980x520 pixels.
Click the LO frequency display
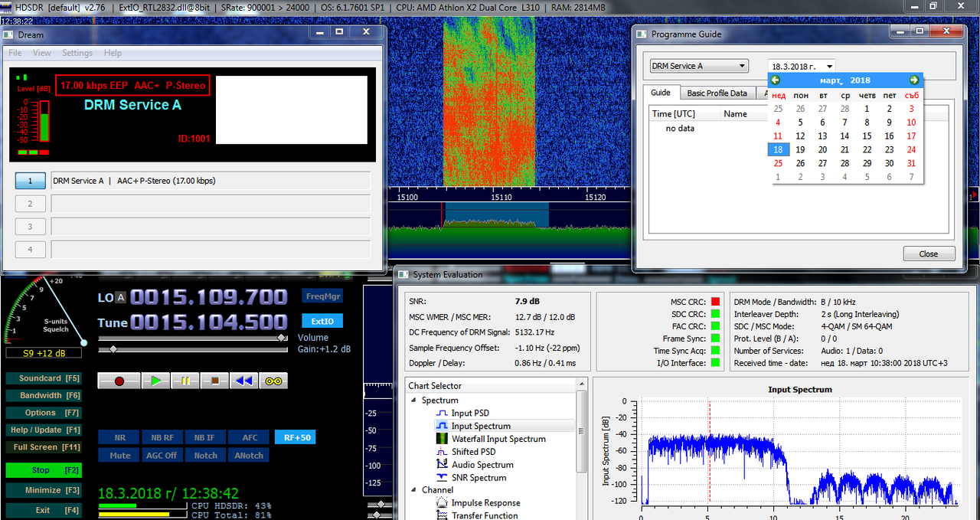pos(208,297)
